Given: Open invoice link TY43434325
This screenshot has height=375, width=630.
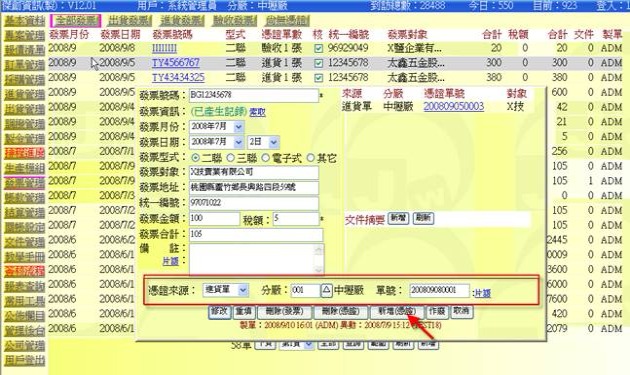Looking at the screenshot, I should 178,78.
